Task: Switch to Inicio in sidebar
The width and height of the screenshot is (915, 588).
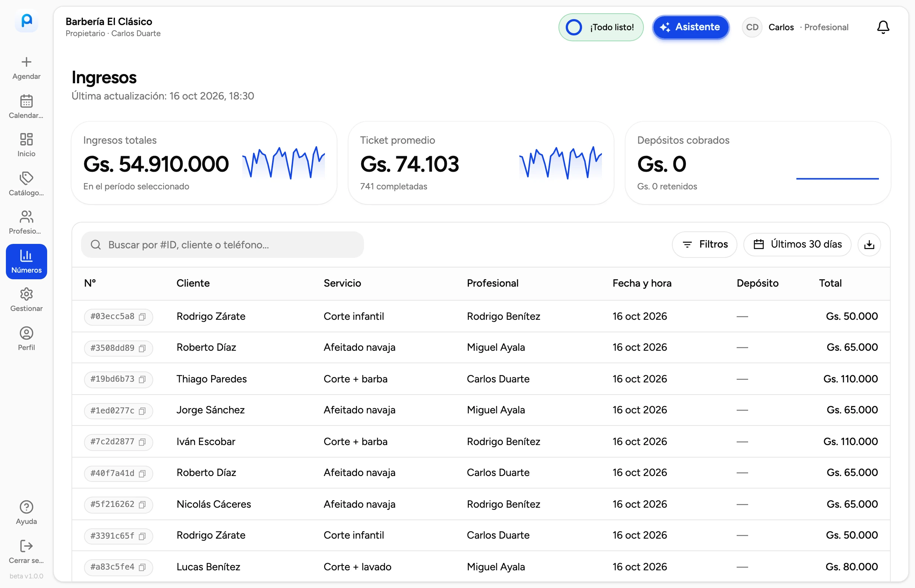Action: coord(27,145)
